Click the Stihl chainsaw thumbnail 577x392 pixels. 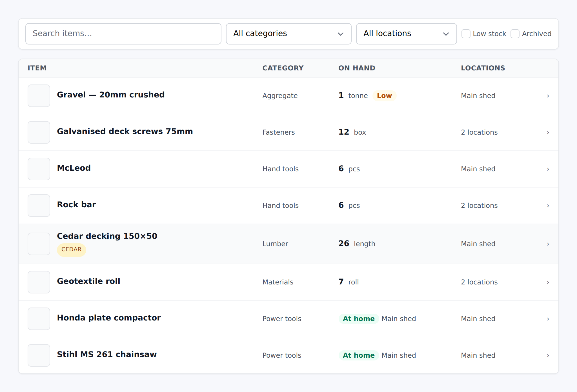39,355
